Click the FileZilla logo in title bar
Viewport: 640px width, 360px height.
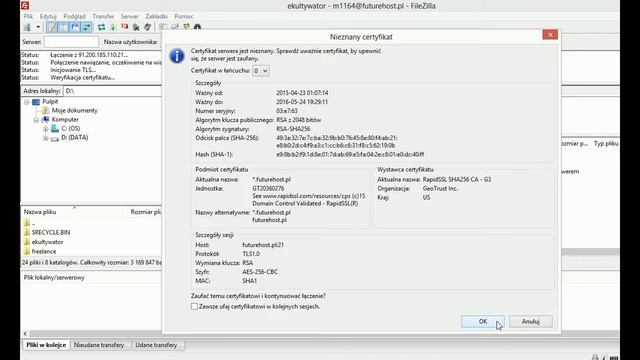24,6
